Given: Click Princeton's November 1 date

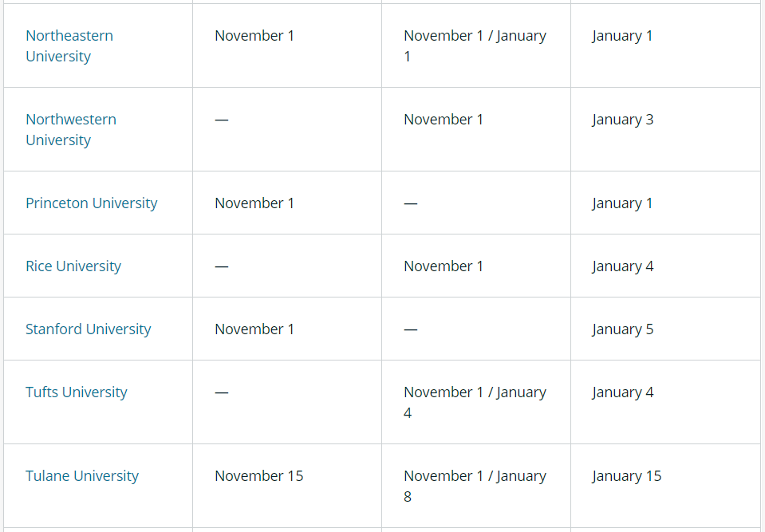Looking at the screenshot, I should 254,203.
